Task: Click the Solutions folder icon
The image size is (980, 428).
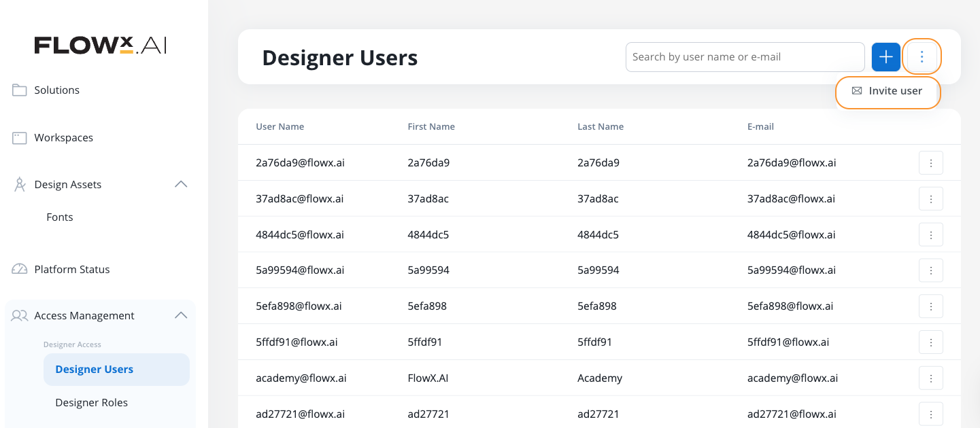Action: (20, 90)
